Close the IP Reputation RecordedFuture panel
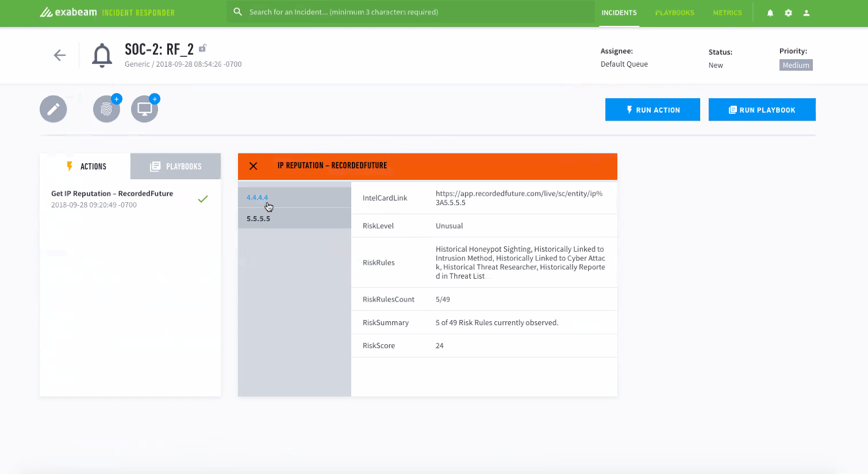This screenshot has height=474, width=868. pyautogui.click(x=253, y=166)
